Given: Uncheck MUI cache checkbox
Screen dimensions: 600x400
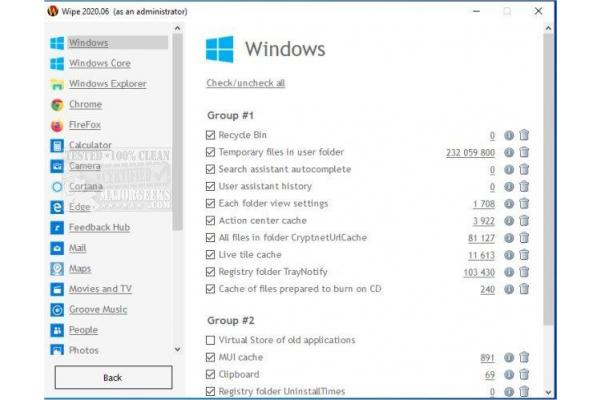Looking at the screenshot, I should (x=210, y=357).
